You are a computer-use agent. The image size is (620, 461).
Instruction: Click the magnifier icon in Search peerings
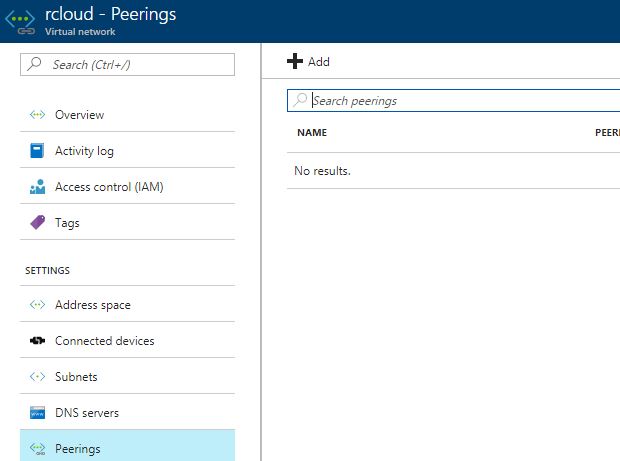(300, 100)
